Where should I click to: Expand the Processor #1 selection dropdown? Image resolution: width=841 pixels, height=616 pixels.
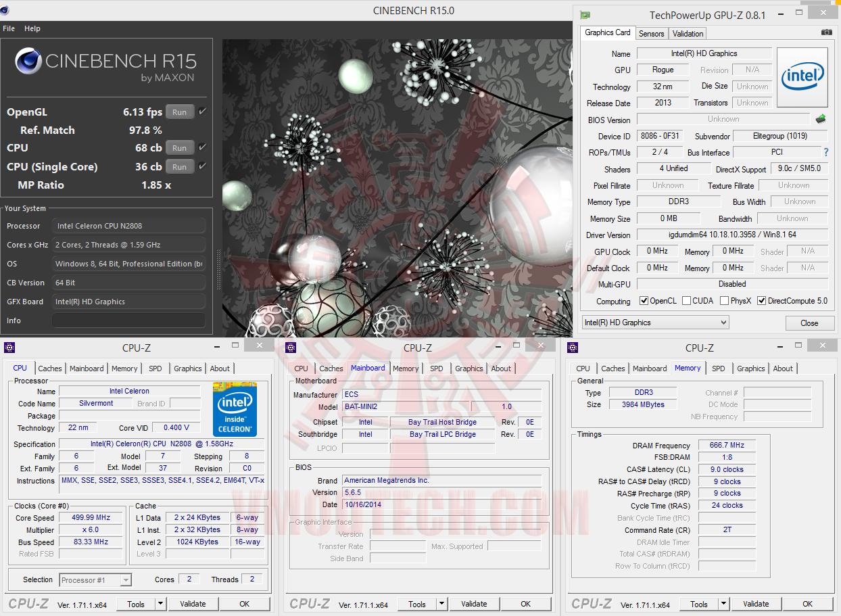pos(125,580)
